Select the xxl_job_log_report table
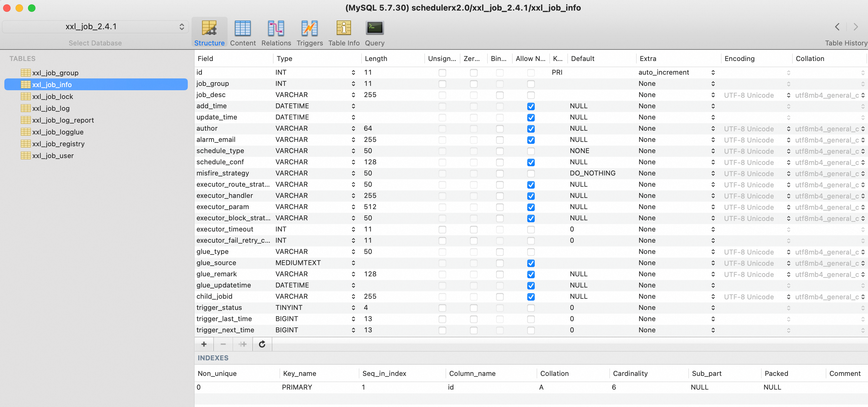 tap(63, 120)
